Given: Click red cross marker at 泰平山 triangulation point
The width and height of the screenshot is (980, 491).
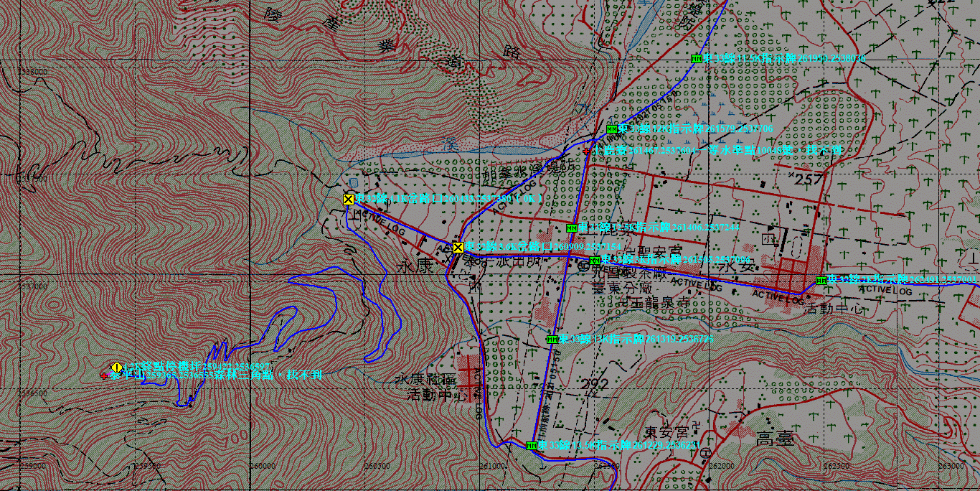Looking at the screenshot, I should 105,375.
